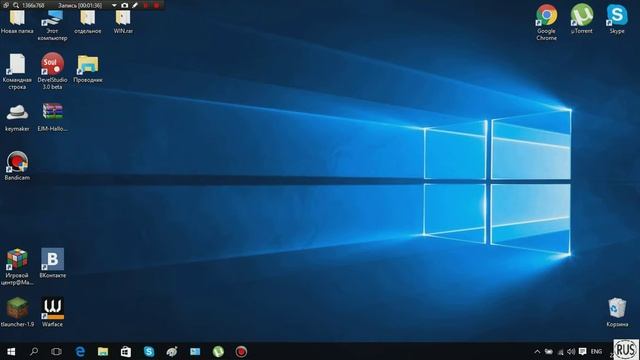Viewport: 640px width, 360px height.
Task: Take a screenshot with the camera icon
Action: pyautogui.click(x=124, y=5)
